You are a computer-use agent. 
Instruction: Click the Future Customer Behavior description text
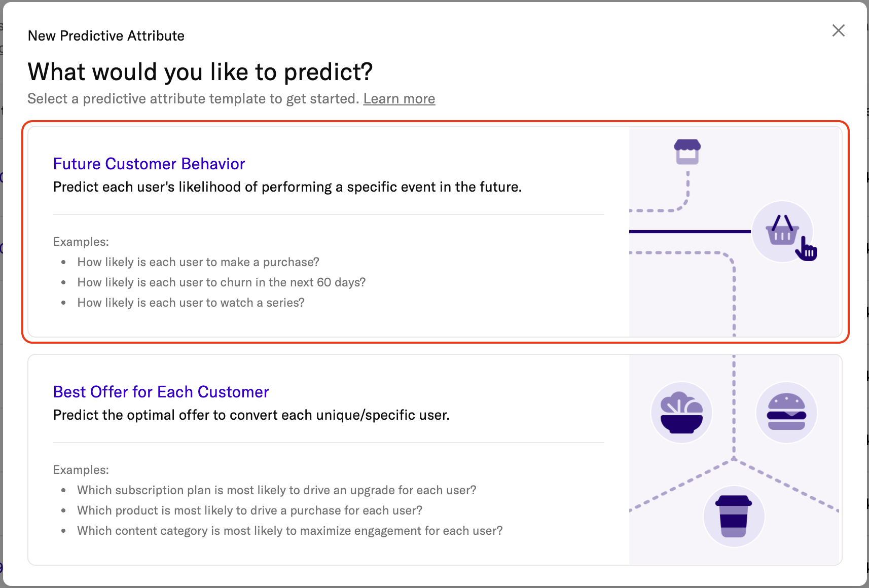tap(287, 187)
